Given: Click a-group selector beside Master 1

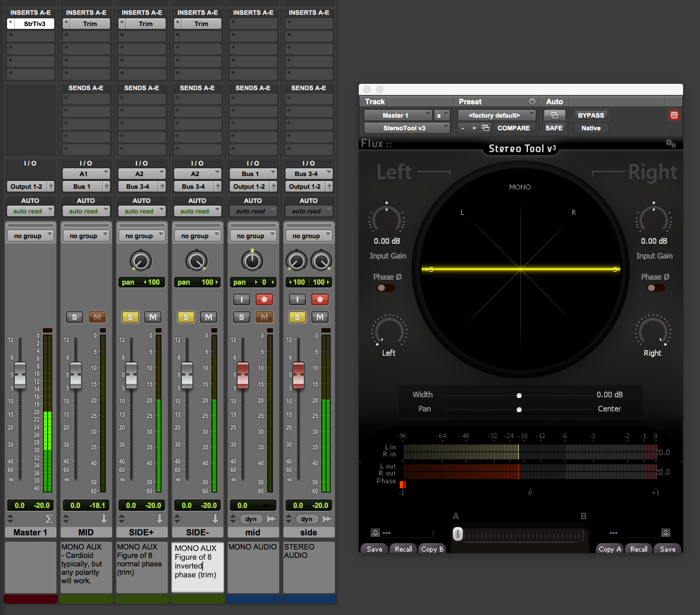Looking at the screenshot, I should tap(442, 115).
